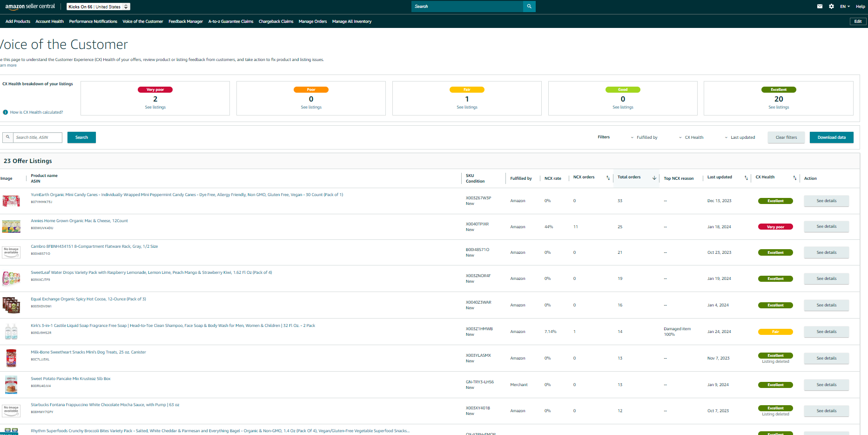This screenshot has height=435, width=868.
Task: Sort by CX Health arrows icon
Action: click(x=795, y=178)
